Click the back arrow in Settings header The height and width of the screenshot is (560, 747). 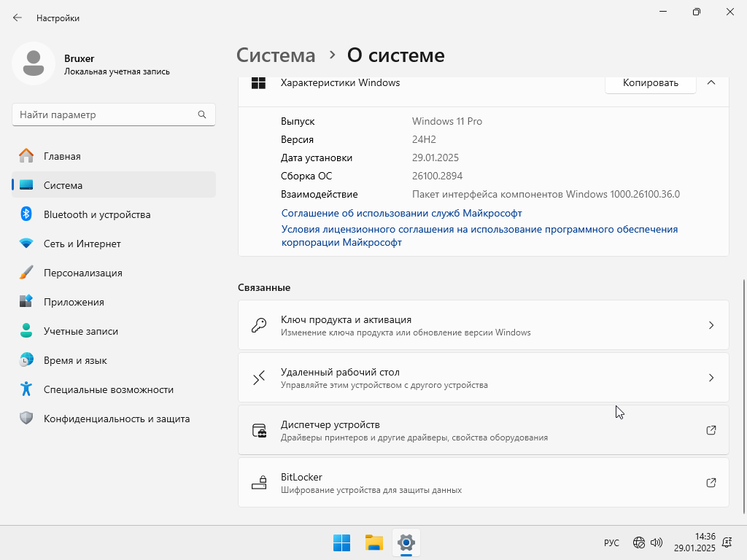[x=18, y=17]
